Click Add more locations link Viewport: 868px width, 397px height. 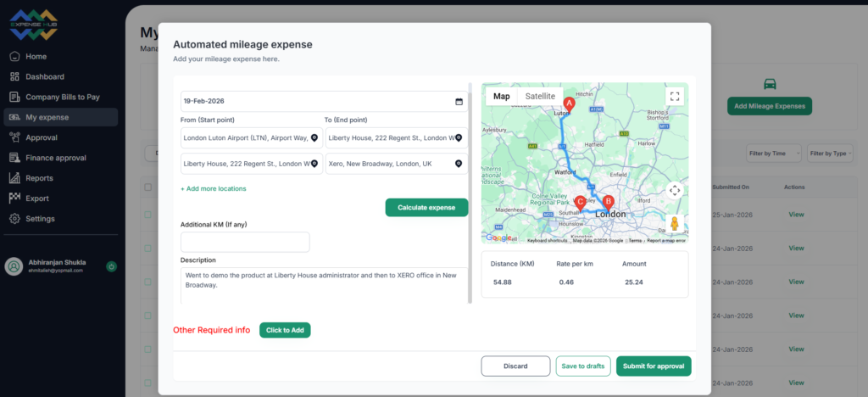[213, 189]
